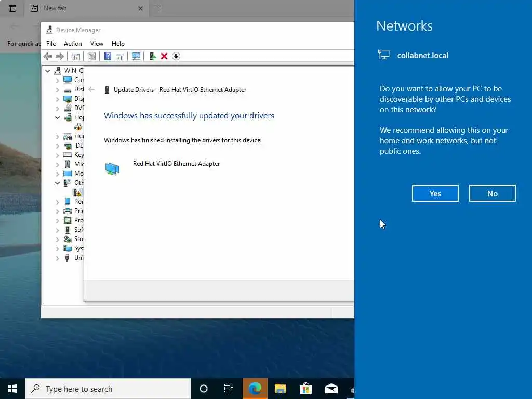Click the Show/Hide Action Pane toolbar icon
Image resolution: width=532 pixels, height=399 pixels.
coord(120,56)
